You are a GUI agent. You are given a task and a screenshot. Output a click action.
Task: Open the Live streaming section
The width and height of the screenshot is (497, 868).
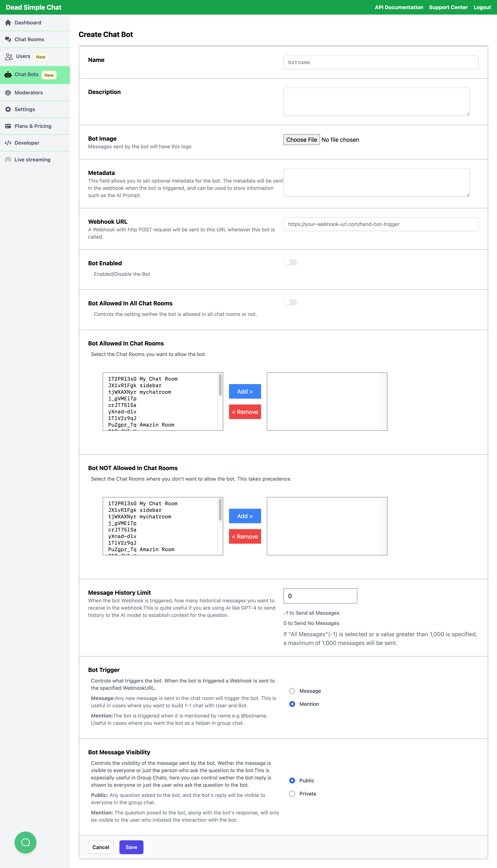8,160
